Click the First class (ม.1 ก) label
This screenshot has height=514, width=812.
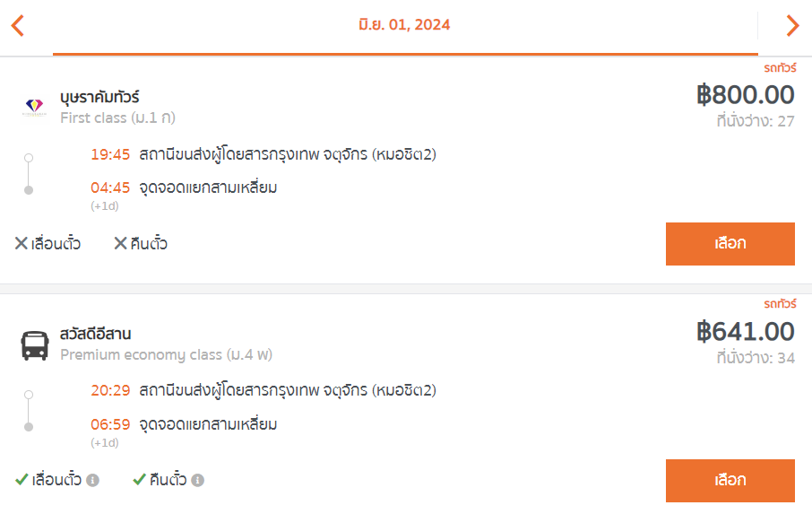coord(117,118)
